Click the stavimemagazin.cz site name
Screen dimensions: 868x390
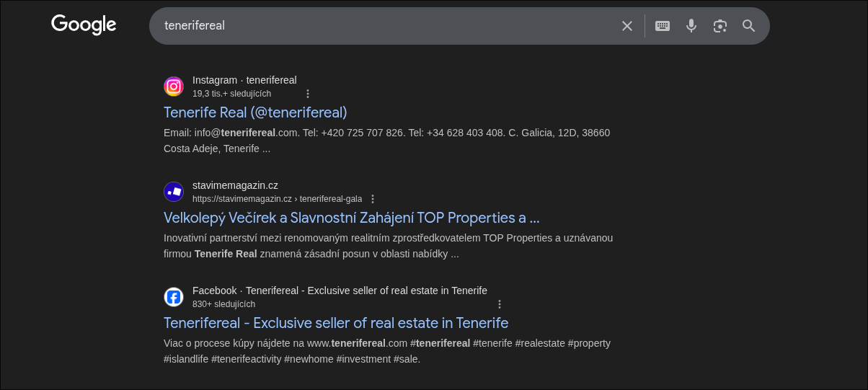click(235, 185)
